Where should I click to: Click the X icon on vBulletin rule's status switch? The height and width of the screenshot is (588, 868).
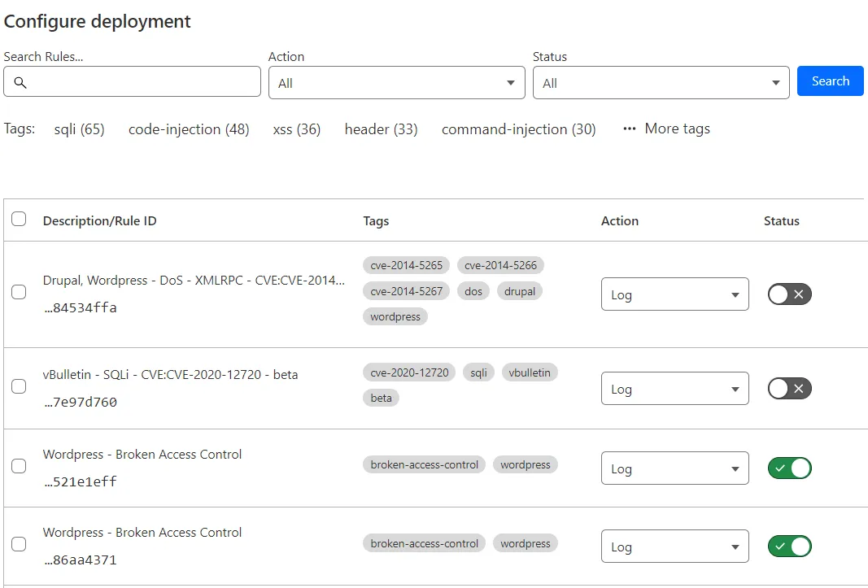point(799,388)
